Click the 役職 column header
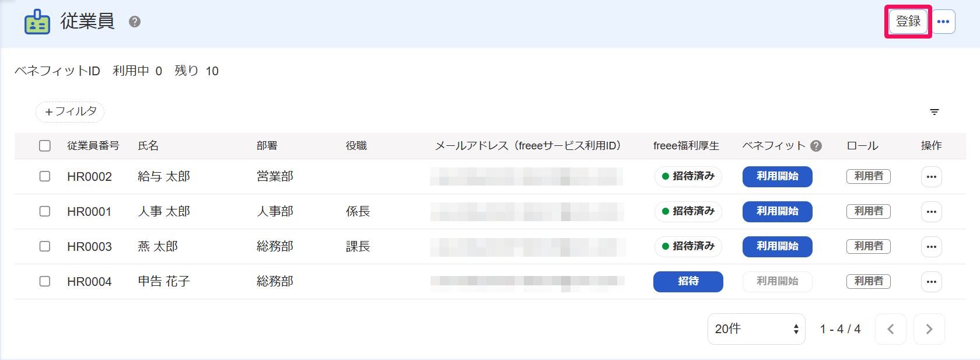The width and height of the screenshot is (980, 360). (356, 146)
